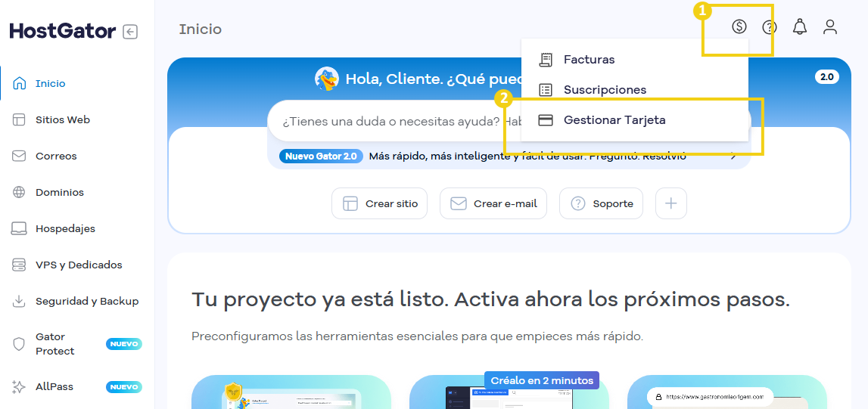The height and width of the screenshot is (409, 868).
Task: Click the Soporte button
Action: [601, 203]
